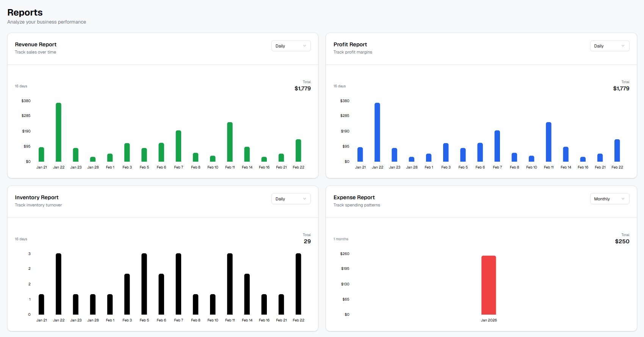Click the Inventory total 29 value
The height and width of the screenshot is (337, 644).
(x=307, y=241)
